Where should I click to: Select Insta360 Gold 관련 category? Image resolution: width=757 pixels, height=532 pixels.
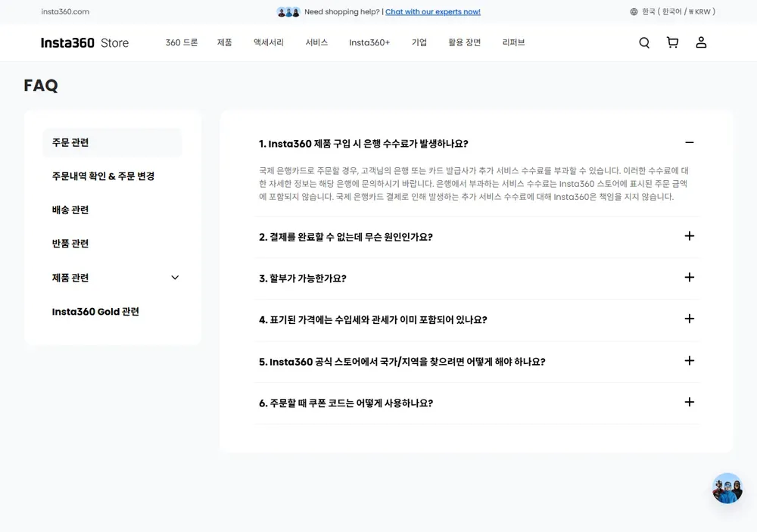click(95, 311)
